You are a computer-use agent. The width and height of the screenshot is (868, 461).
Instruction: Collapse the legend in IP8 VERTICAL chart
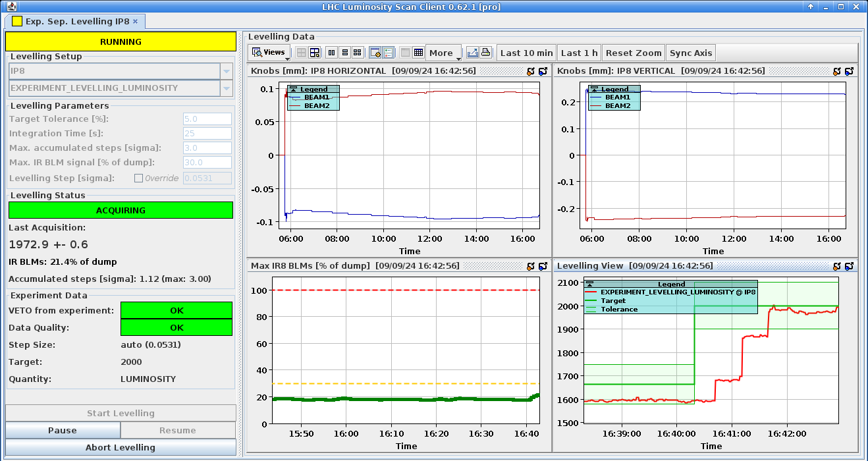(595, 89)
